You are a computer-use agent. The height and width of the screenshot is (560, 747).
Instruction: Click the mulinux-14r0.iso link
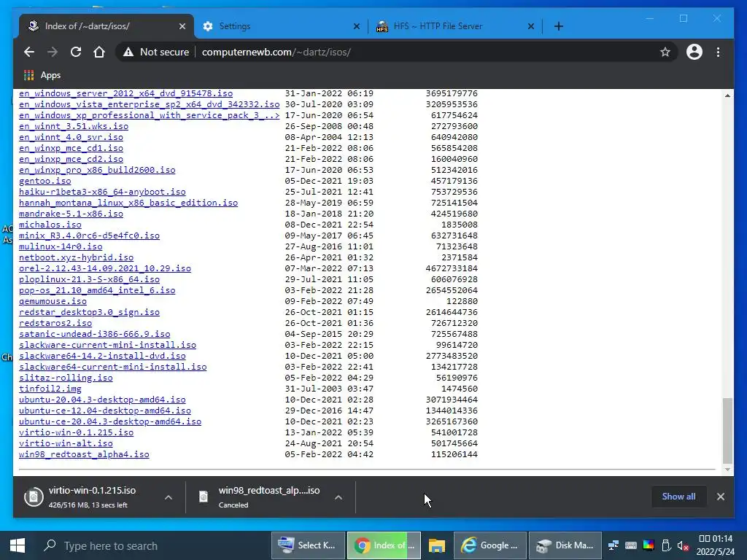point(61,246)
